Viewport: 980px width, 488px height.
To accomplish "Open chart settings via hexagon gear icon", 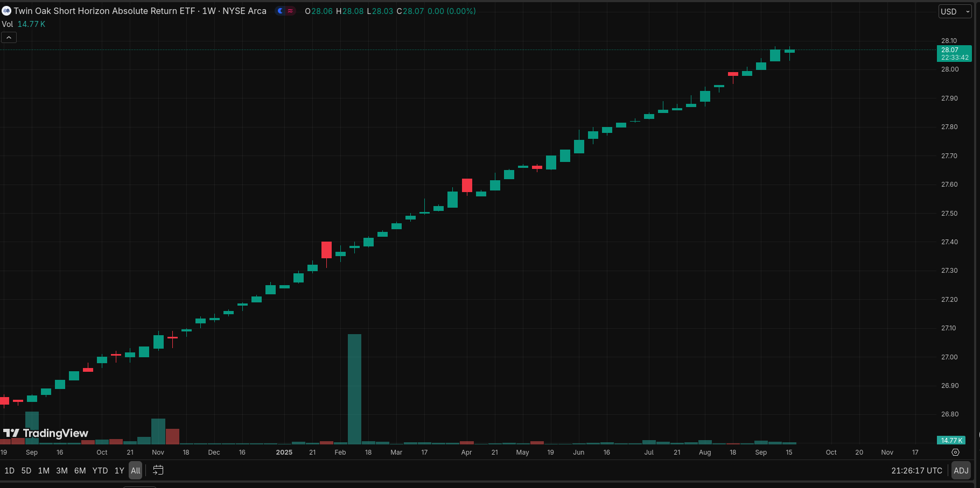I will (x=956, y=452).
